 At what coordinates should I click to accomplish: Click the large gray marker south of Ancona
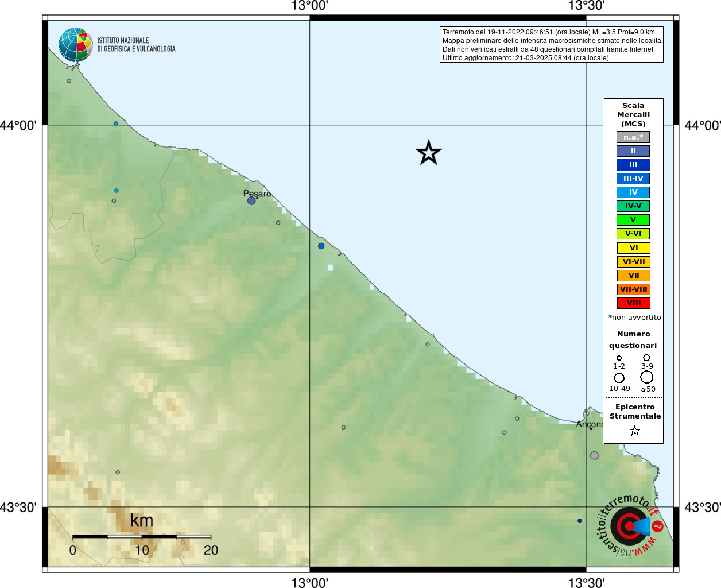[594, 455]
